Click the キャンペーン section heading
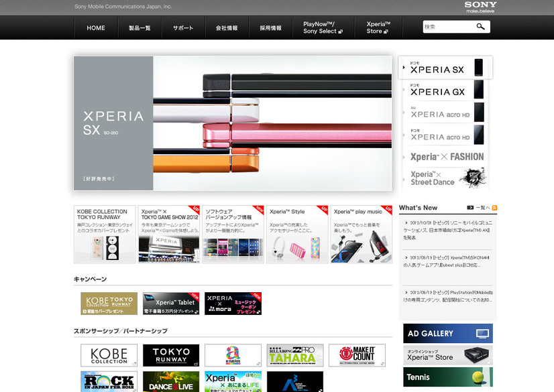This screenshot has width=554, height=392. 90,279
